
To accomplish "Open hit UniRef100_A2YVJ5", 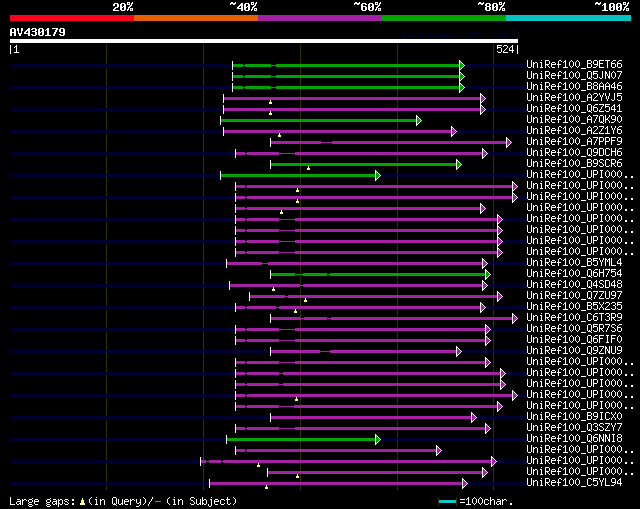I will tap(574, 98).
